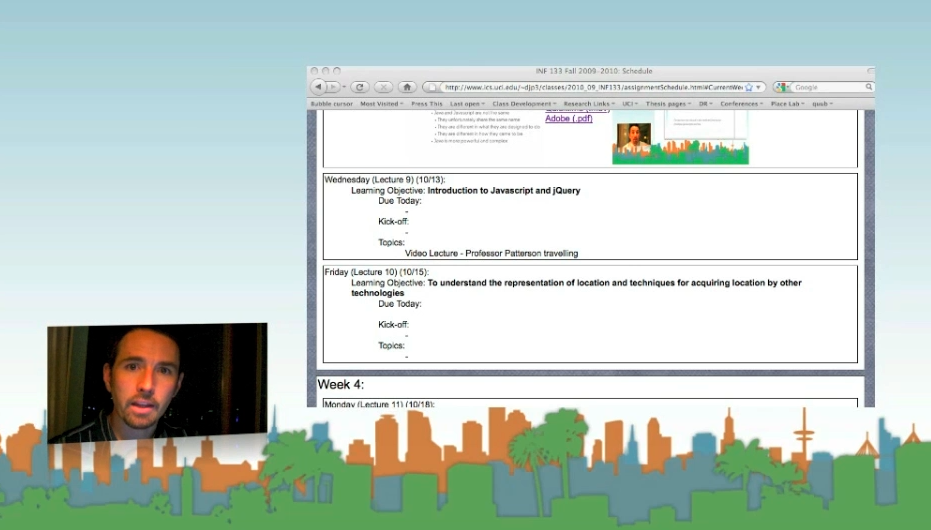The height and width of the screenshot is (530, 931).
Task: Open the Conferences bookmarks menu
Action: pyautogui.click(x=742, y=104)
